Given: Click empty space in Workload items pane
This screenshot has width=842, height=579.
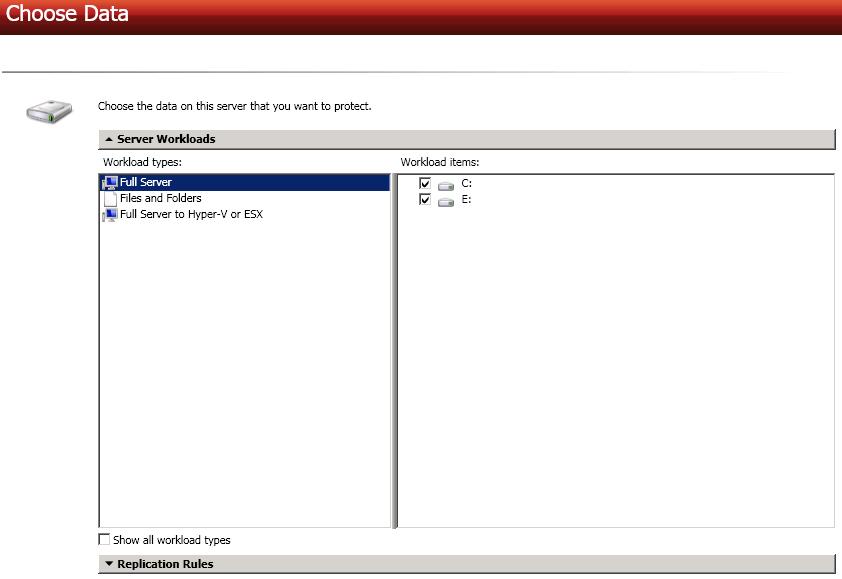Looking at the screenshot, I should pos(615,380).
